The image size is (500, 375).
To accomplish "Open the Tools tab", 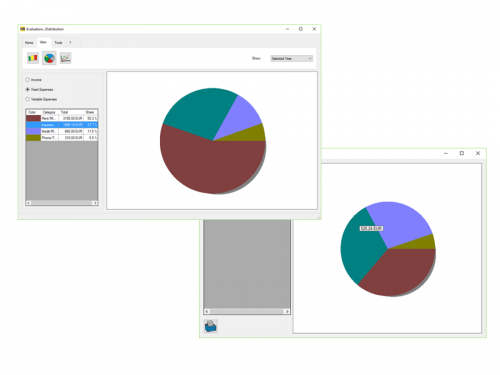I will coord(58,43).
